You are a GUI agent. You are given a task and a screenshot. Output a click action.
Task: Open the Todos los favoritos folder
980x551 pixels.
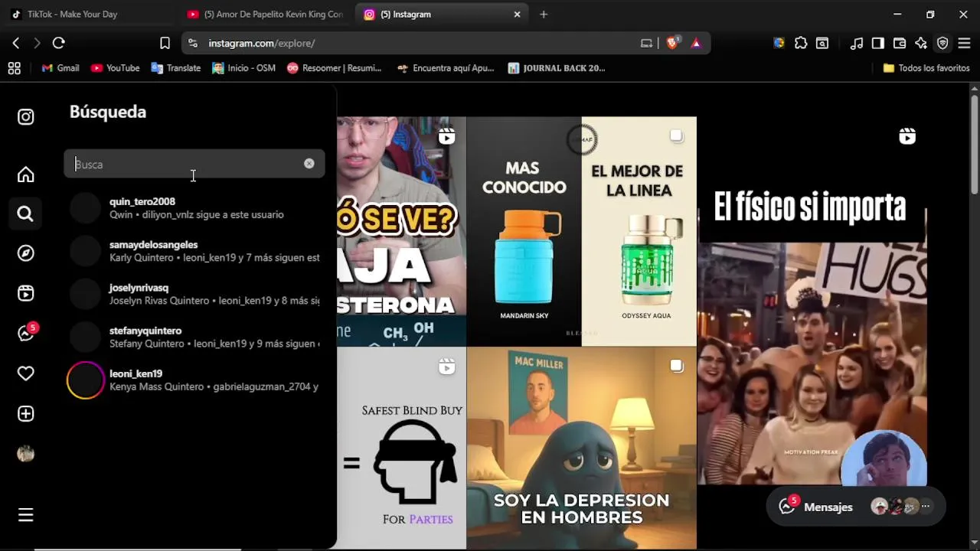pos(926,68)
